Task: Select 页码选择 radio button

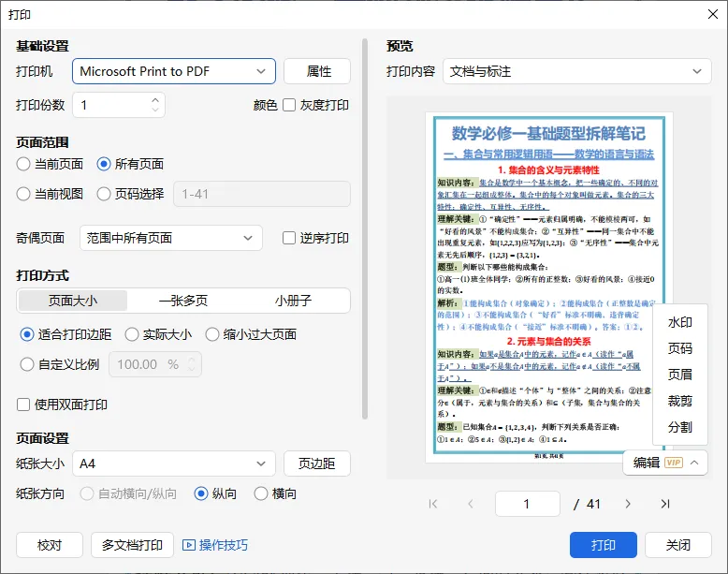Action: [x=104, y=194]
